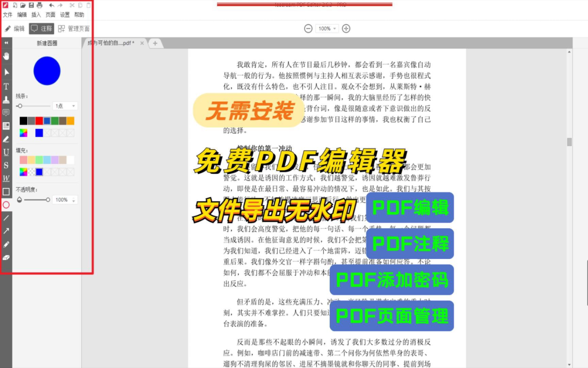The height and width of the screenshot is (368, 588).
Task: Click the vertical scrollbar thumb
Action: (569, 142)
